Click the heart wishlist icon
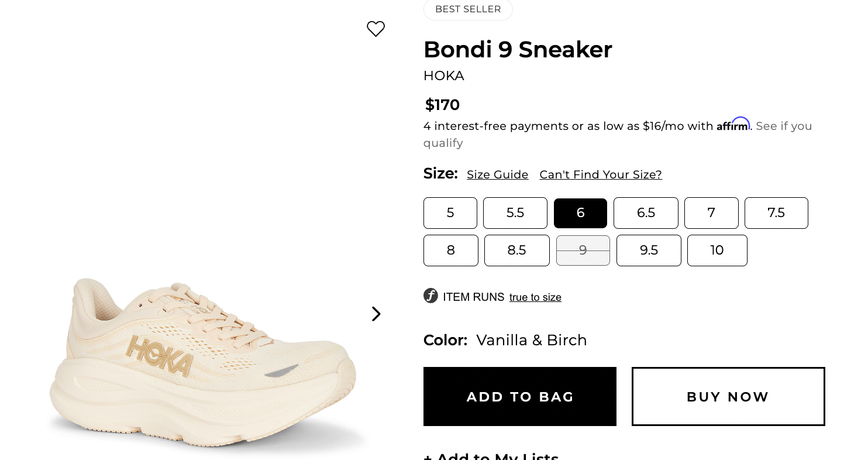 coord(376,29)
